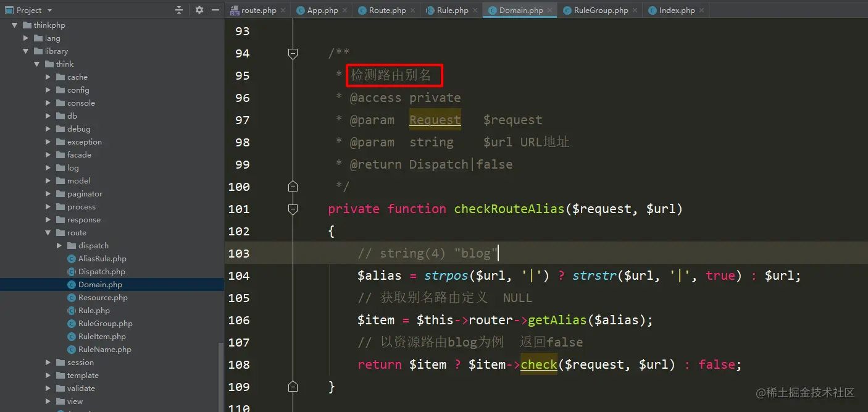
Task: Open Rule.php in the project tree
Action: pos(94,311)
